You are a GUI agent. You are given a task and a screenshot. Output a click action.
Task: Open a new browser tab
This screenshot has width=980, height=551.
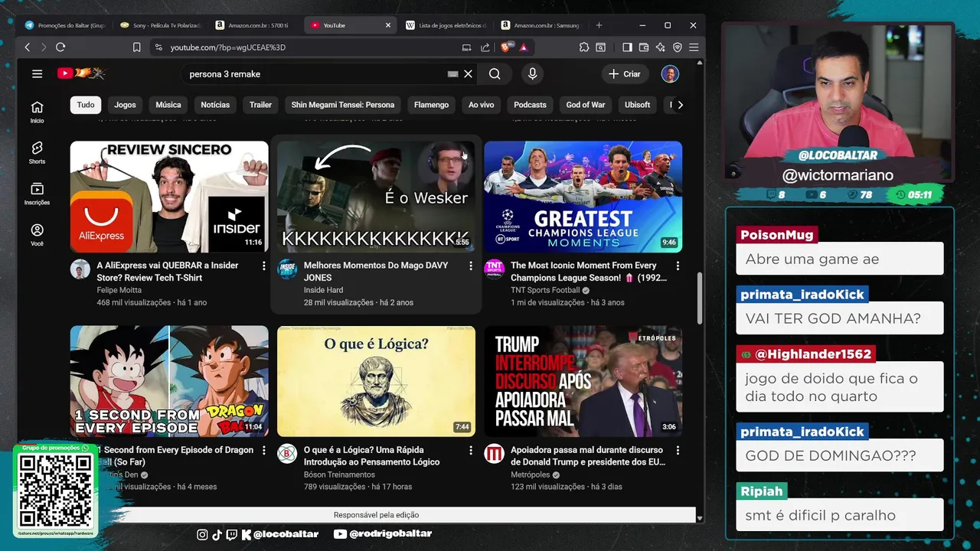pos(599,25)
